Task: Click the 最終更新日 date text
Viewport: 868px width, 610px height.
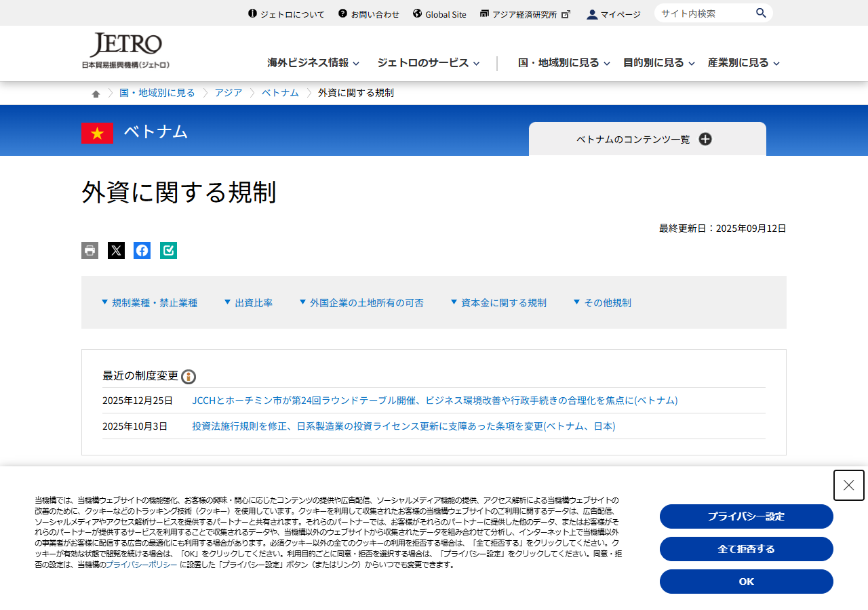Action: [723, 228]
